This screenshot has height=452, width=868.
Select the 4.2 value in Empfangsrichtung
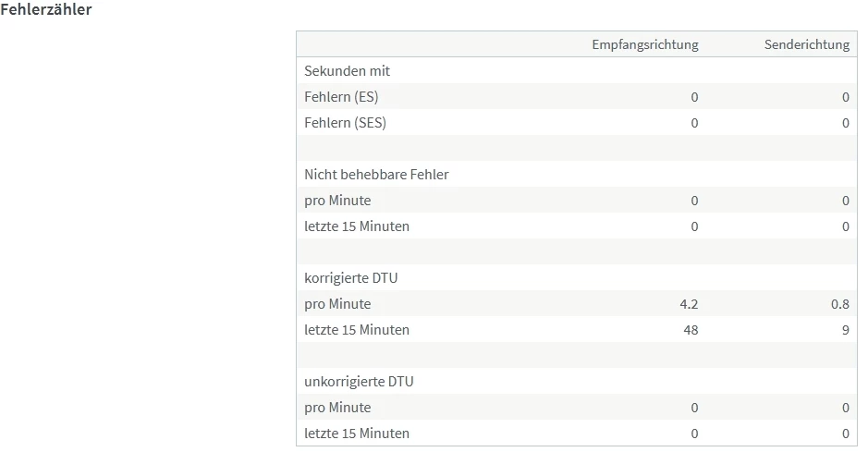click(x=689, y=304)
